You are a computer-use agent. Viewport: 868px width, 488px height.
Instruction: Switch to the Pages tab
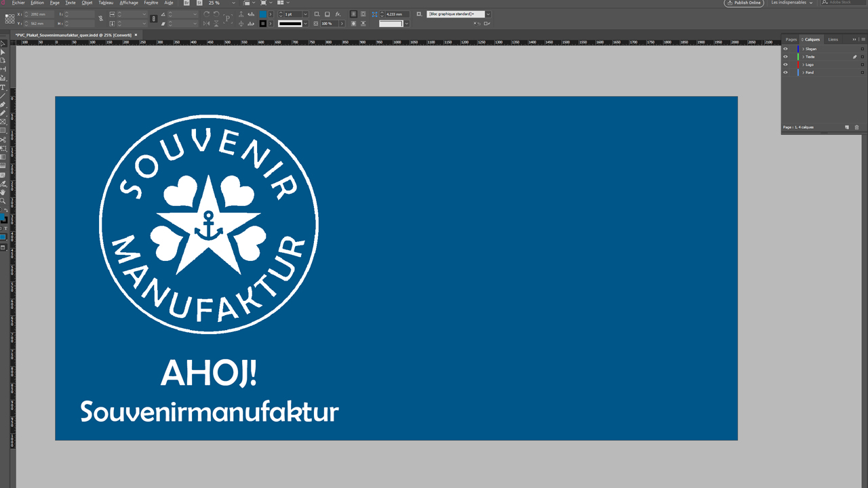(x=791, y=39)
